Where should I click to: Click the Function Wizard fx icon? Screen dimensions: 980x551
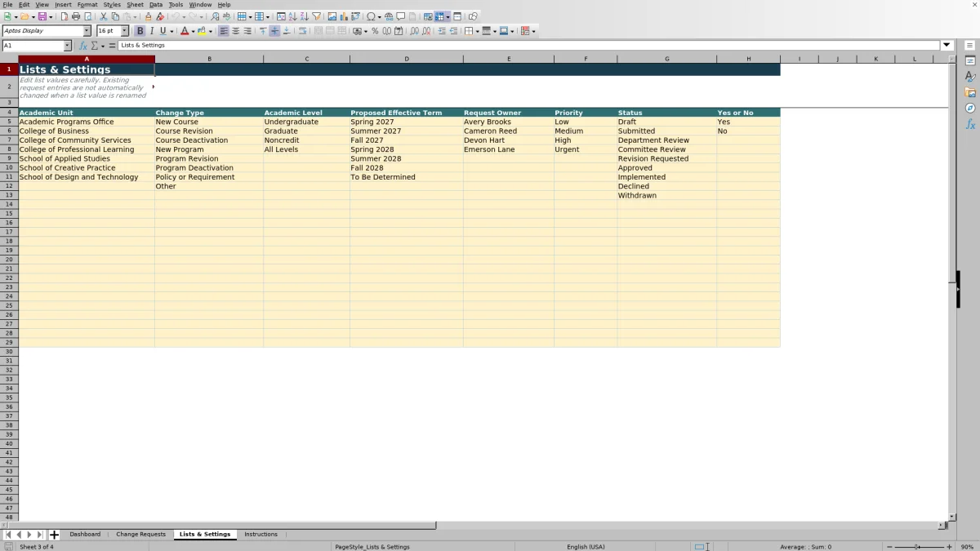[82, 46]
